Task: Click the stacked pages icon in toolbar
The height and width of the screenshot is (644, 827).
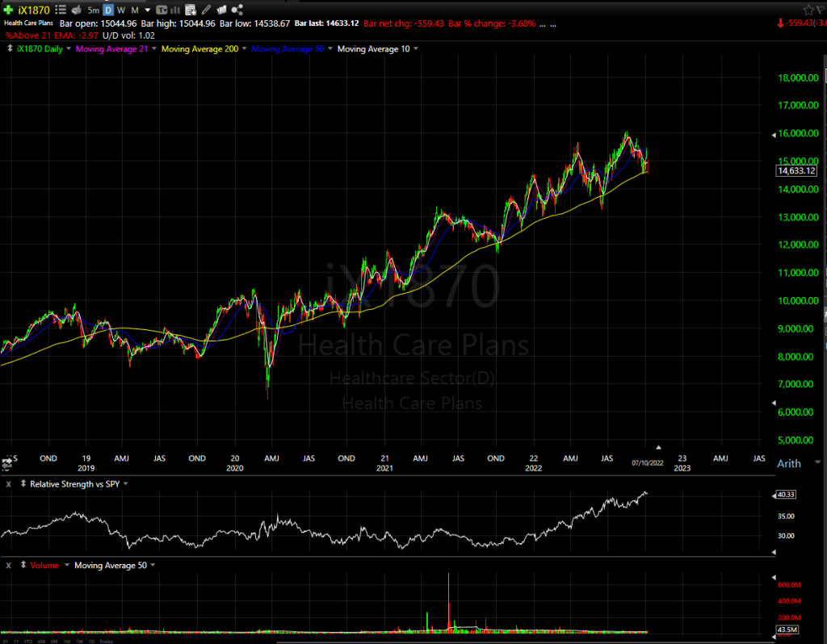Action: (221, 10)
